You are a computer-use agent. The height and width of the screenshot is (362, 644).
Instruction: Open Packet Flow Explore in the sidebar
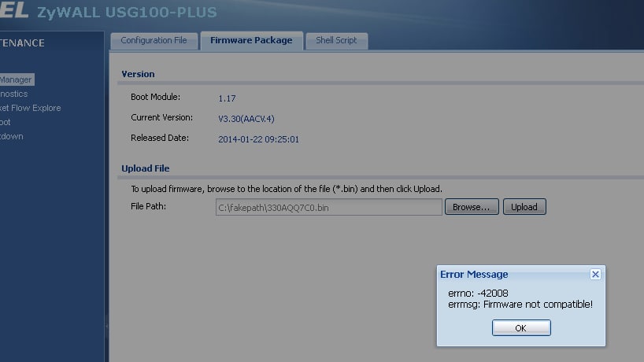pos(31,108)
